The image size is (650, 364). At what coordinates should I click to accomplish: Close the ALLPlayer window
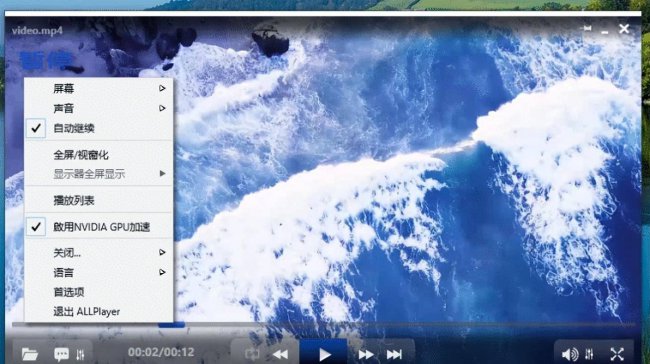click(x=624, y=29)
